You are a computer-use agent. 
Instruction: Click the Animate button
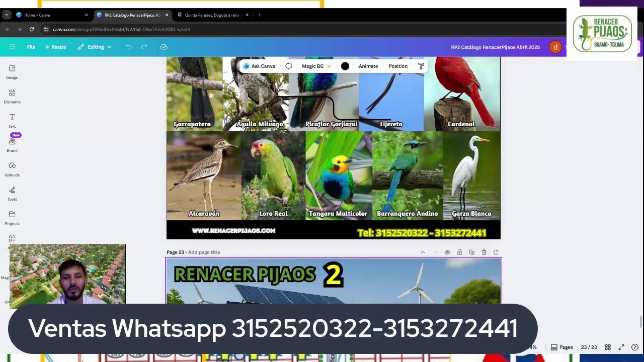click(x=368, y=66)
